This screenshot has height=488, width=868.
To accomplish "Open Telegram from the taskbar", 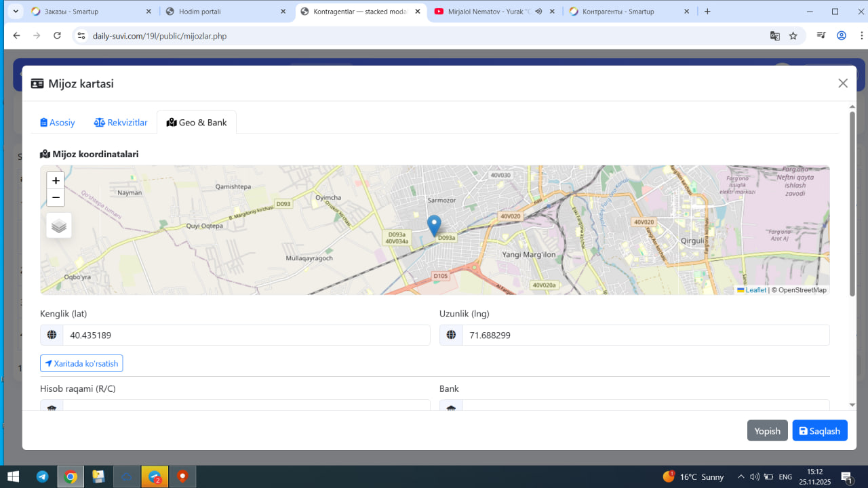I will [42, 476].
